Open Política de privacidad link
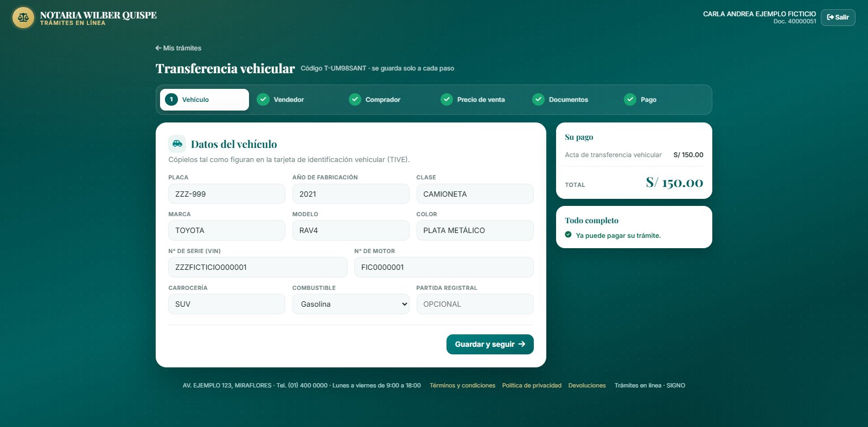This screenshot has height=427, width=868. 532,385
